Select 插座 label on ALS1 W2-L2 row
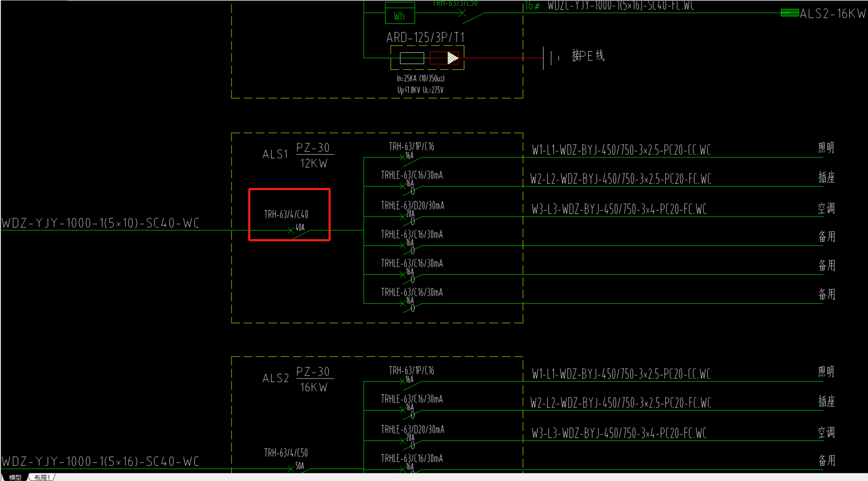Viewport: 868px width, 481px height. pos(826,178)
